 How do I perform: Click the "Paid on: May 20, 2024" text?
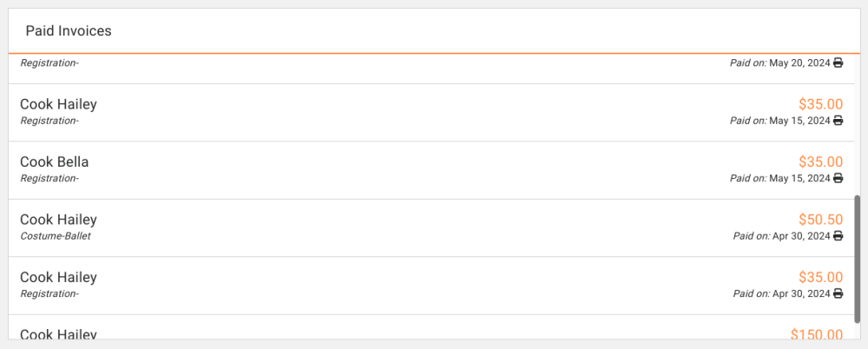pos(780,63)
